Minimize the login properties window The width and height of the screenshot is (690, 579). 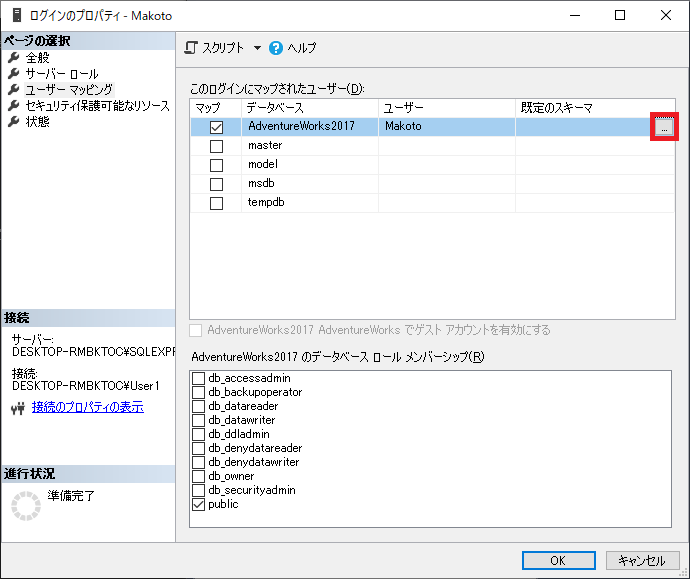574,15
